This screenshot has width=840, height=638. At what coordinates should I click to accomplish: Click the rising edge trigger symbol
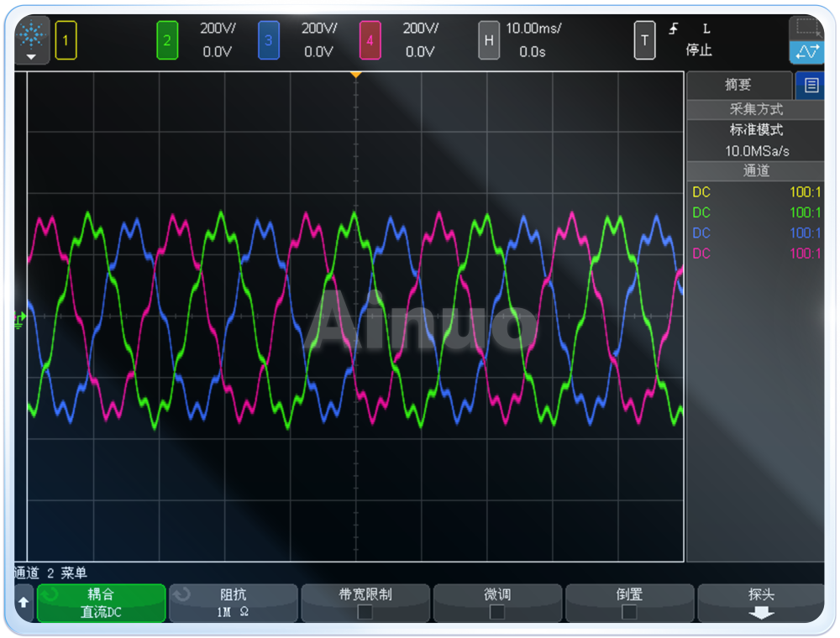pos(674,29)
